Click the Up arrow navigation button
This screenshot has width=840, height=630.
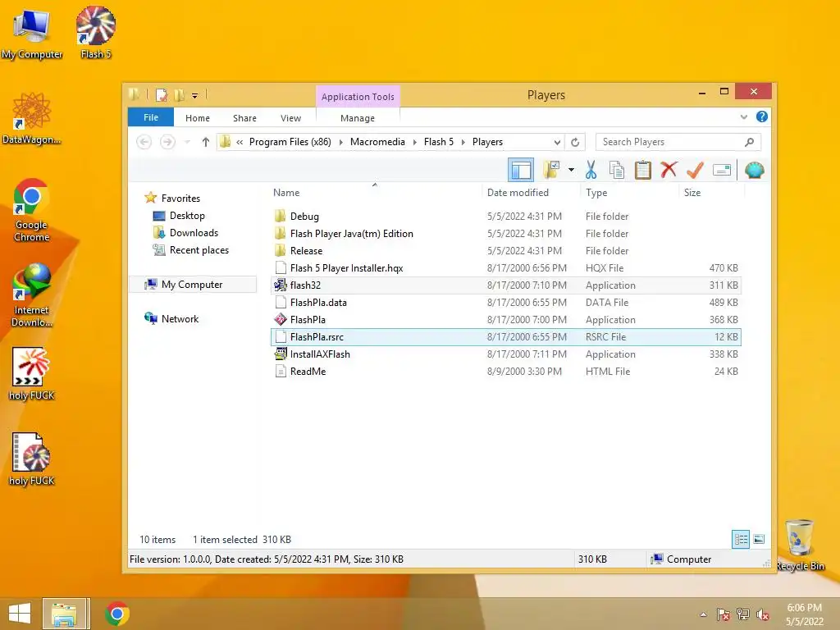point(206,142)
